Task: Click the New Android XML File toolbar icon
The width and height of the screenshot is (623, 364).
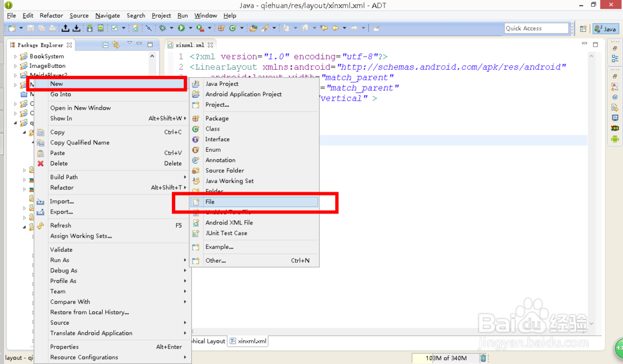Action: point(136,28)
